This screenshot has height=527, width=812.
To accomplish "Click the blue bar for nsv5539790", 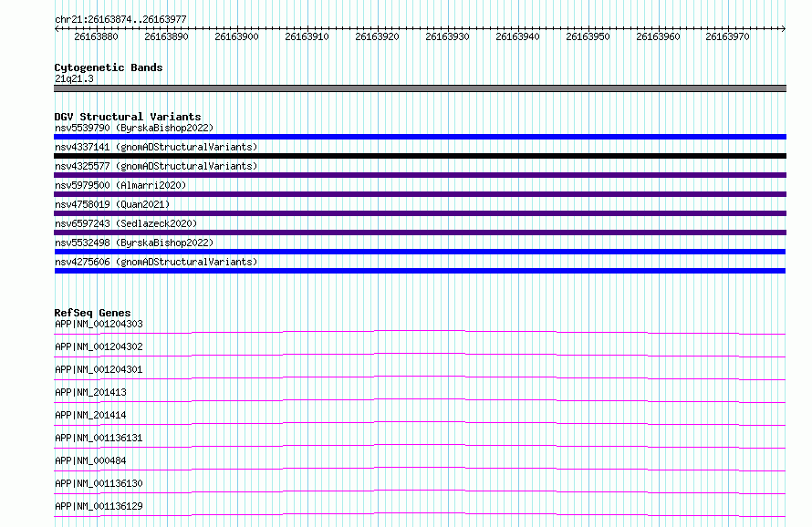I will 420,137.
